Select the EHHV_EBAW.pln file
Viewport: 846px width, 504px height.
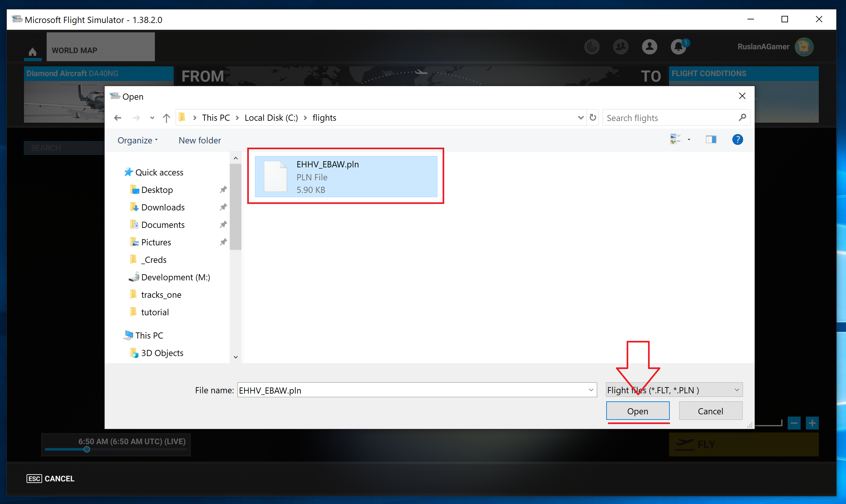[x=346, y=177]
